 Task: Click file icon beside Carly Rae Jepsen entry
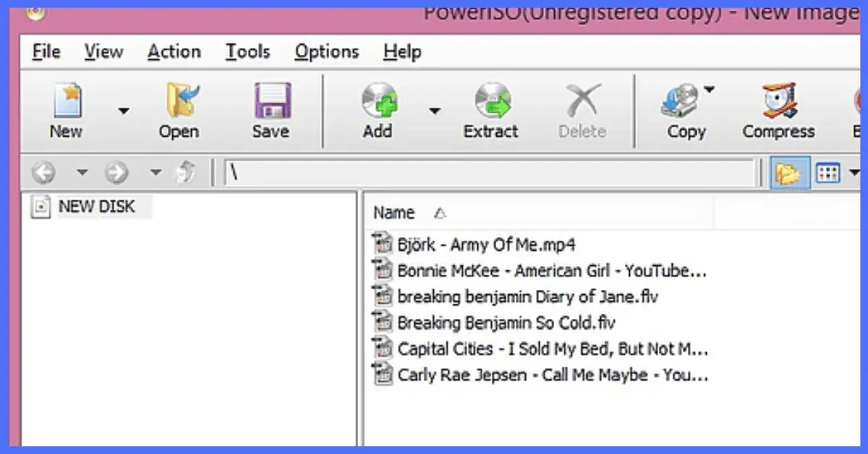tap(381, 374)
